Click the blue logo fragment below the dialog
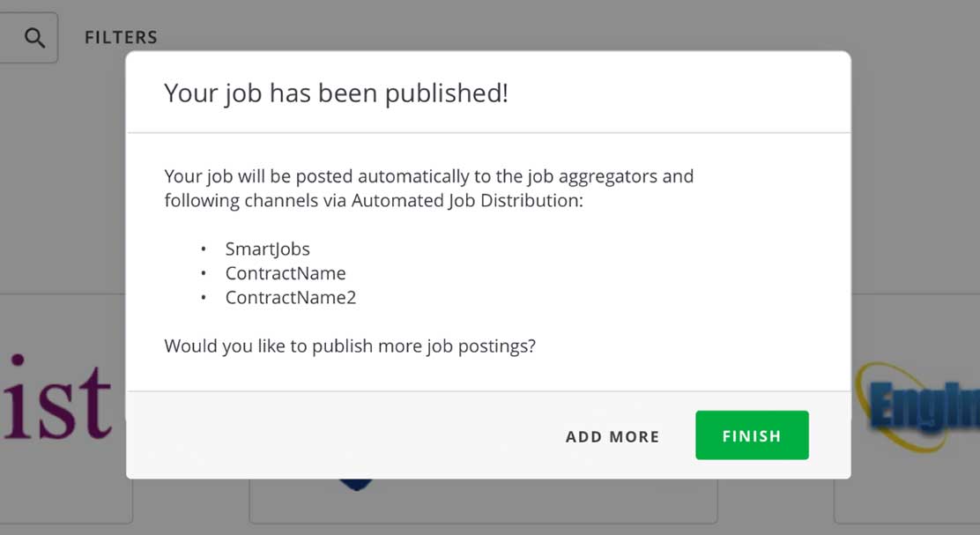 (356, 484)
